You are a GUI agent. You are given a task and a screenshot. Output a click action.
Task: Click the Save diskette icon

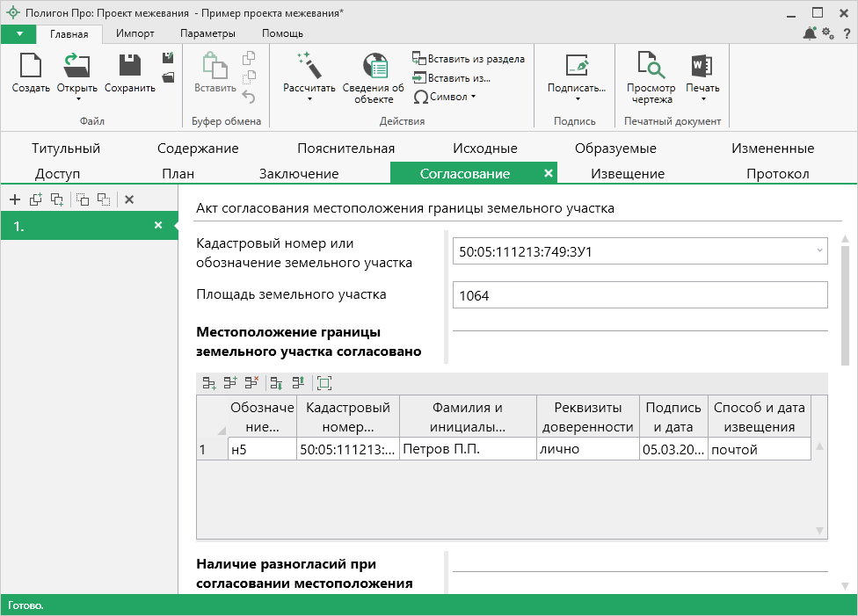coord(130,67)
